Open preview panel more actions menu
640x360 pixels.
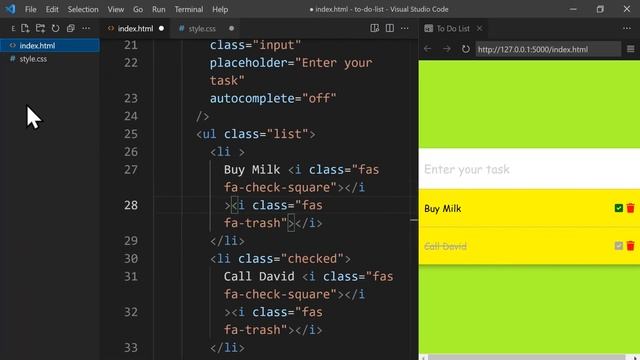[627, 28]
